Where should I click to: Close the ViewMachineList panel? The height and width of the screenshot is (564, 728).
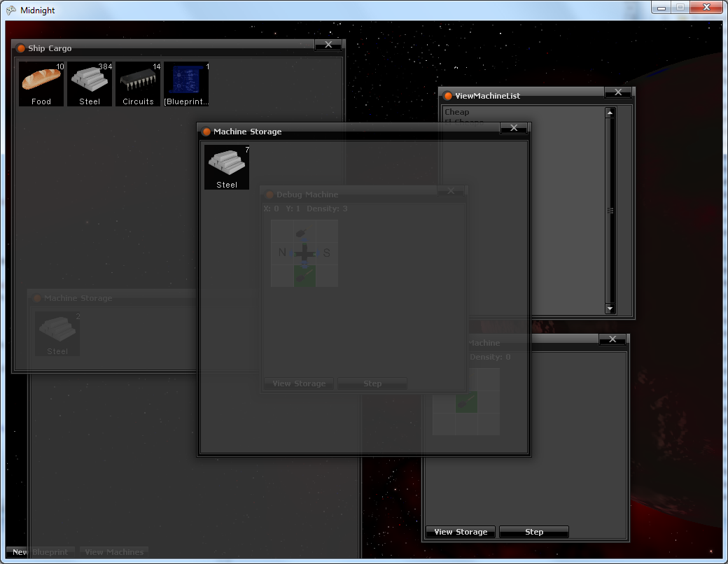617,92
